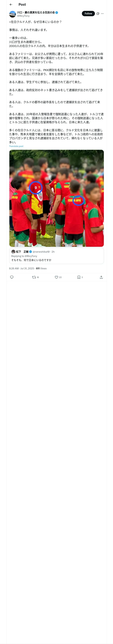The height and width of the screenshot is (644, 113).
Task: Click the repost icon with 16
Action: [34, 277]
